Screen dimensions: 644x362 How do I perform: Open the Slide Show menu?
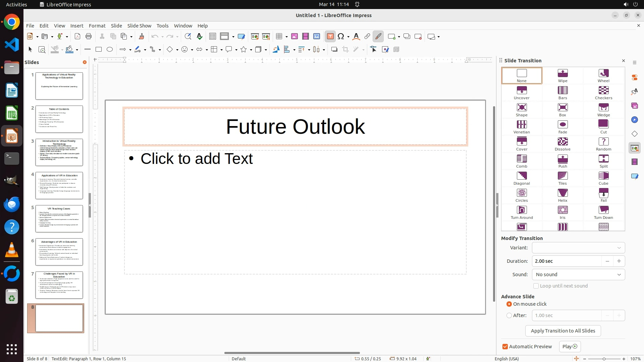coord(139,26)
